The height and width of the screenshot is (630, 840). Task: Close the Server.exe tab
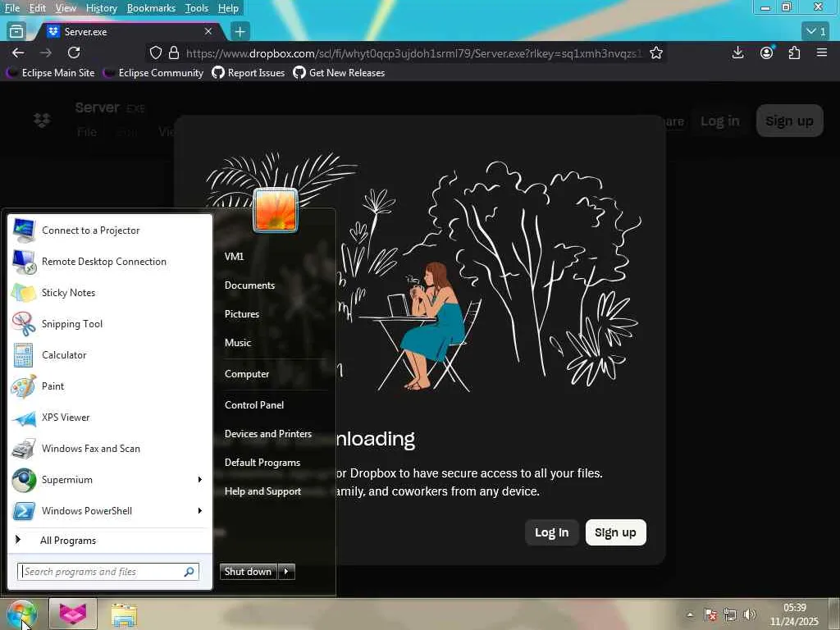pos(208,32)
